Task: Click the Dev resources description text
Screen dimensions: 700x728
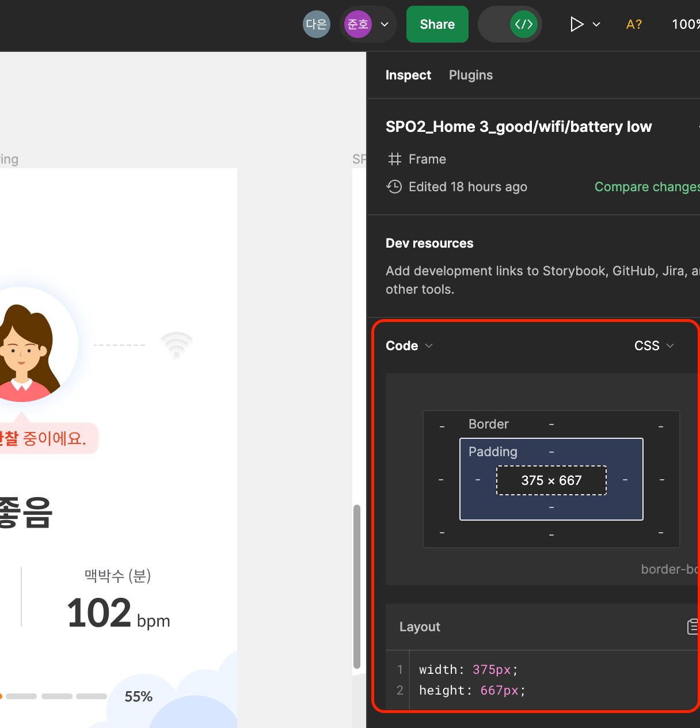Action: point(542,280)
